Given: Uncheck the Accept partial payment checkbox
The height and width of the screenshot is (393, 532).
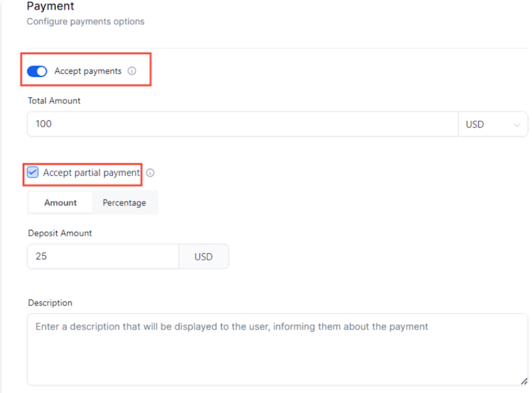Looking at the screenshot, I should (33, 173).
